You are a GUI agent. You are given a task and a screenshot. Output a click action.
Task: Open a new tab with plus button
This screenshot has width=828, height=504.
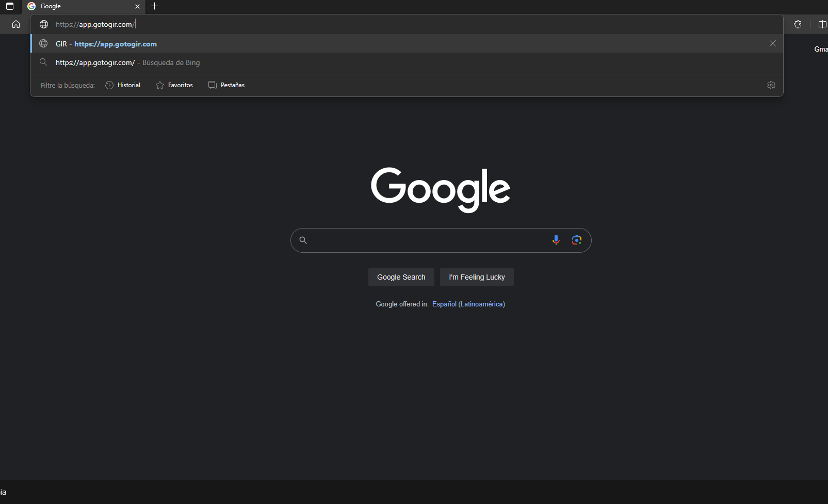pos(154,6)
